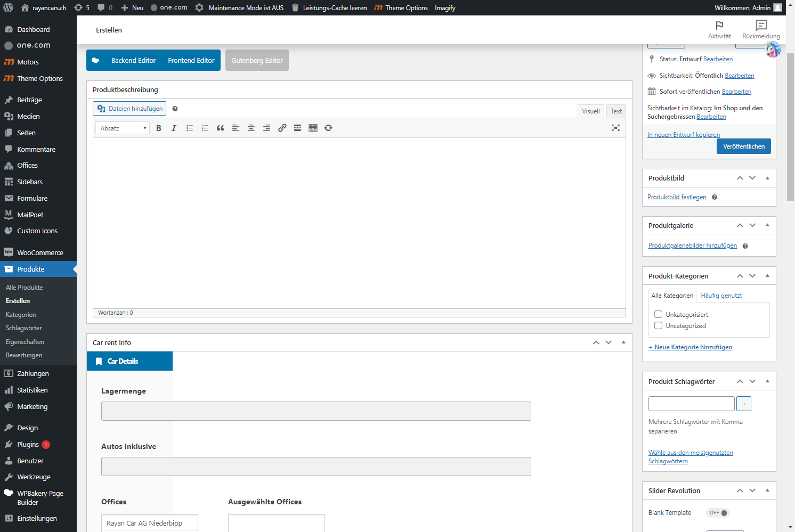This screenshot has width=795, height=532.
Task: Click the Veröffentlichen button
Action: tap(743, 146)
